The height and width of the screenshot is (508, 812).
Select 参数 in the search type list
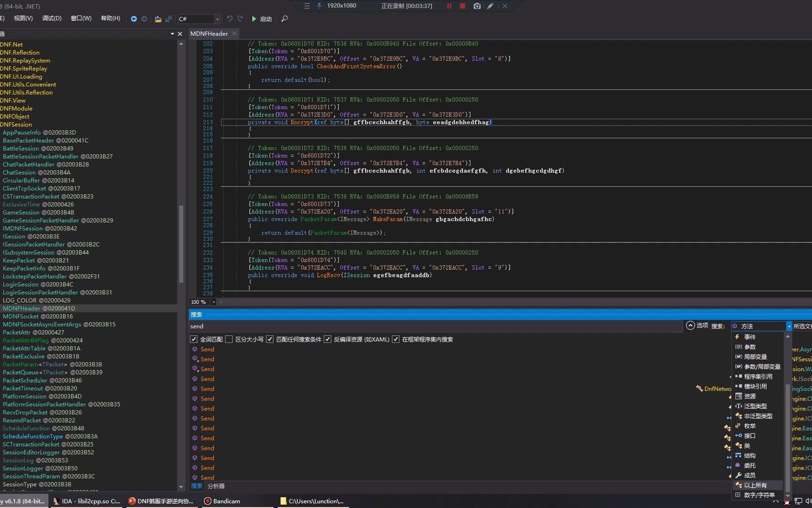[x=750, y=347]
